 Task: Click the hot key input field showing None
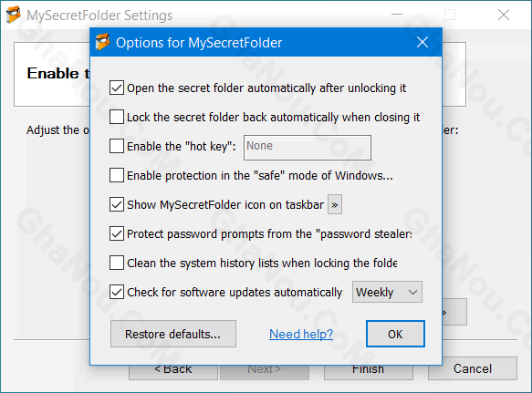point(308,148)
